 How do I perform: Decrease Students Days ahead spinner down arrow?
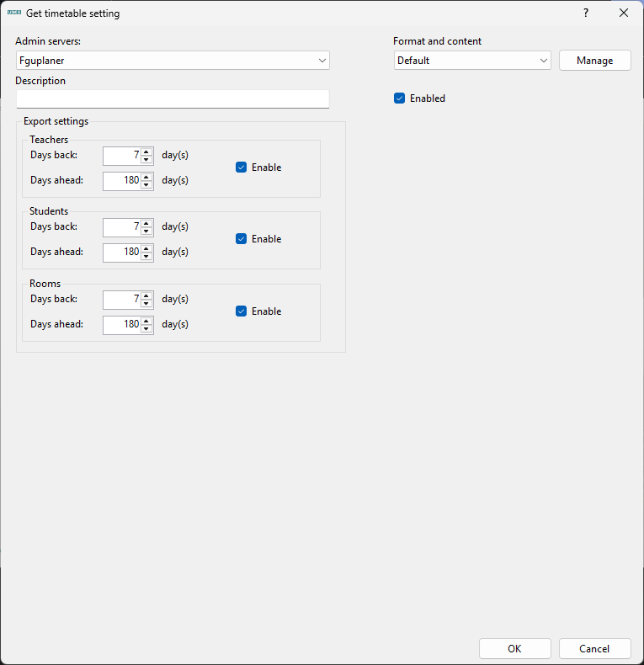pyautogui.click(x=146, y=256)
